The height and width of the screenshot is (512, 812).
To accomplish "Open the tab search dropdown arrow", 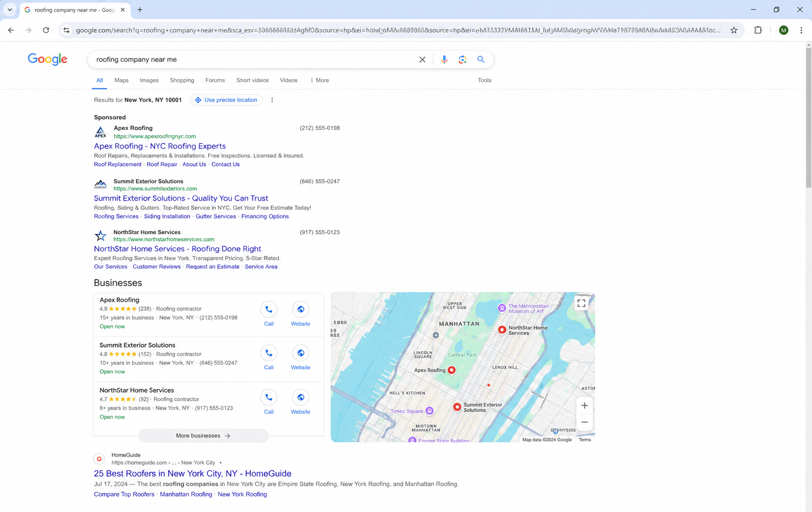I will tap(10, 10).
